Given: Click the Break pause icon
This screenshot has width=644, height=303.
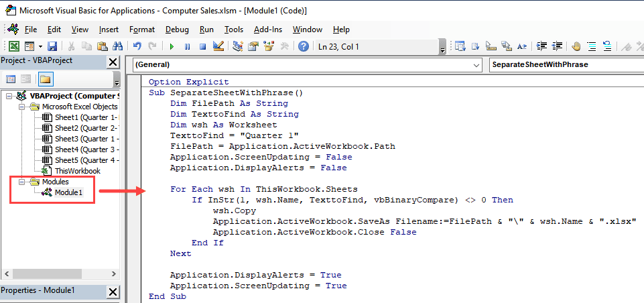Looking at the screenshot, I should tap(187, 46).
